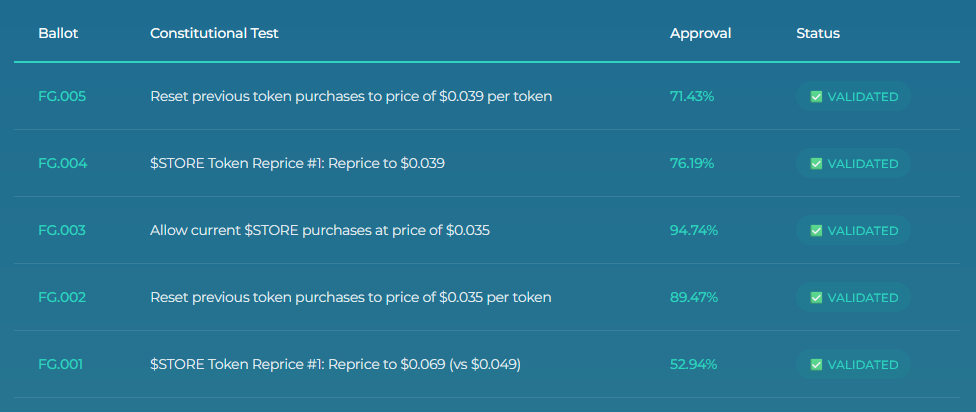The image size is (976, 412).
Task: Select the 94.74% approval value
Action: coord(694,230)
